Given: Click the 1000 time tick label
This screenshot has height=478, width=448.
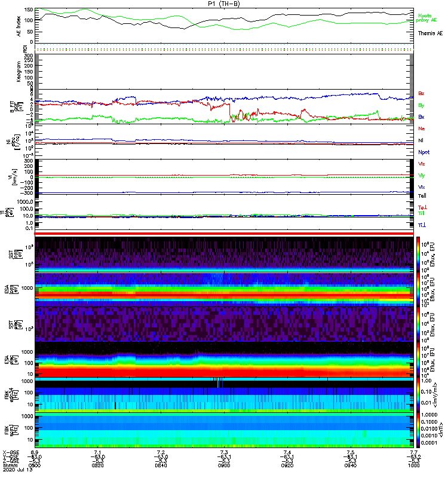Looking at the screenshot, I should 414,465.
